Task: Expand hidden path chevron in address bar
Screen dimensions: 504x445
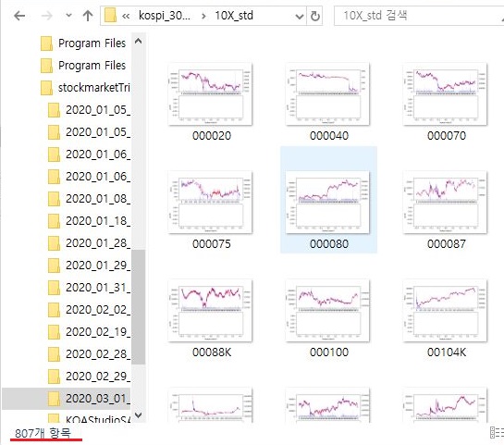Action: [126, 16]
